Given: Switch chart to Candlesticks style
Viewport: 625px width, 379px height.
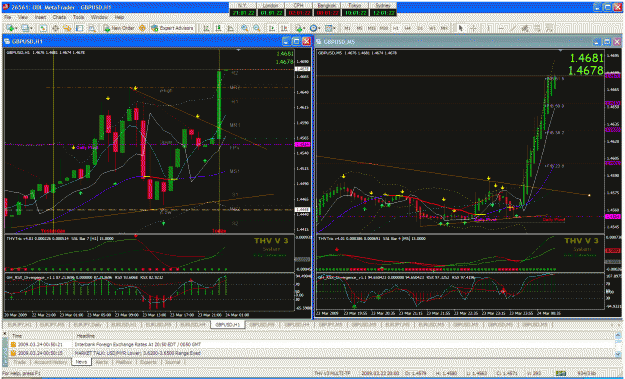Looking at the screenshot, I should coord(218,28).
